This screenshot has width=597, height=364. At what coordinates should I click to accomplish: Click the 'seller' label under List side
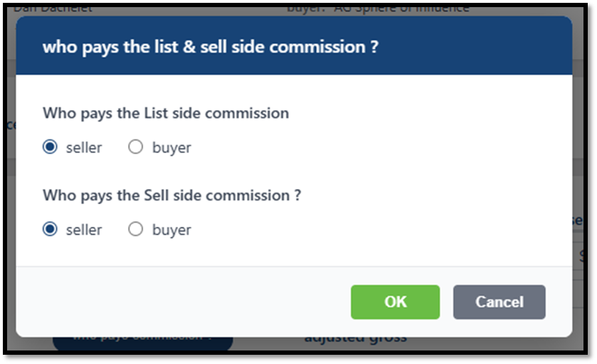click(x=84, y=148)
